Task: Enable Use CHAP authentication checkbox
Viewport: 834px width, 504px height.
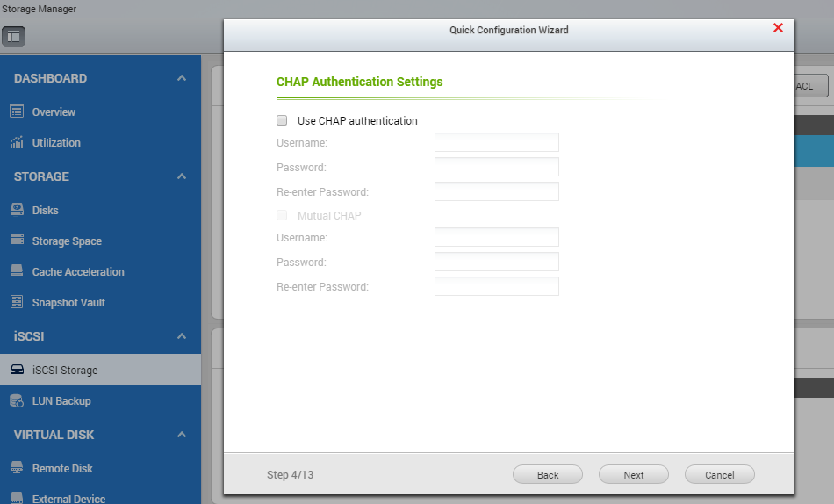Action: (x=282, y=120)
